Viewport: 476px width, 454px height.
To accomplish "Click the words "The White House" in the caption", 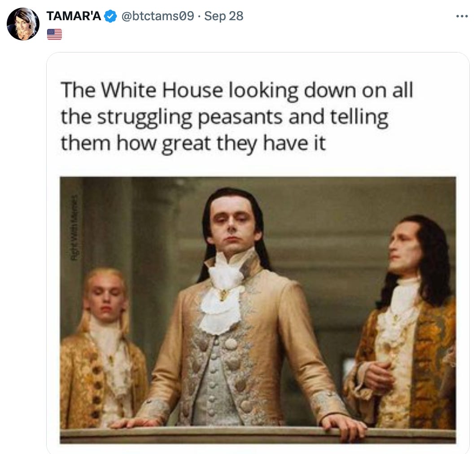I will click(x=142, y=90).
